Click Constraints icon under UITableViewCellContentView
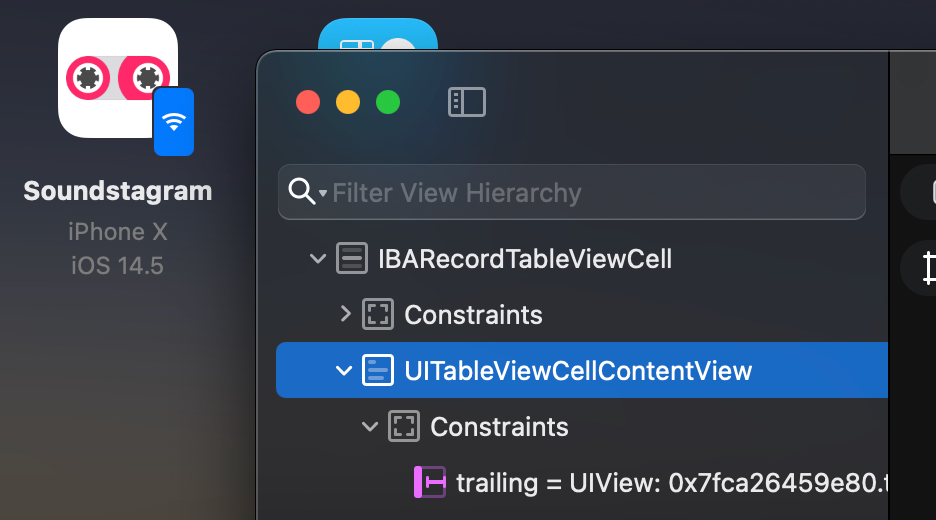This screenshot has height=520, width=936. pos(404,427)
